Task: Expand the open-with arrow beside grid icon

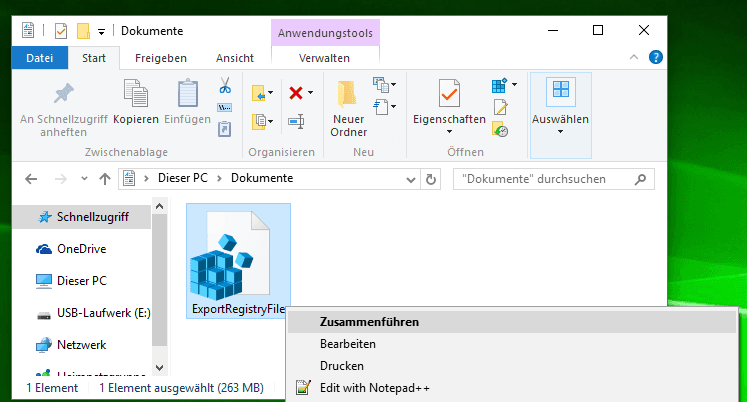Action: pos(515,85)
